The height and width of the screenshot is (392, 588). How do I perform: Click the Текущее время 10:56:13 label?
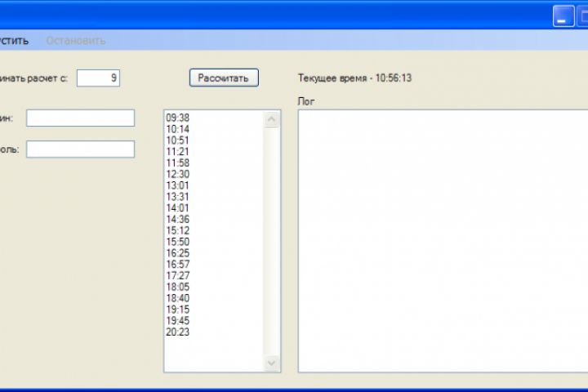[354, 78]
